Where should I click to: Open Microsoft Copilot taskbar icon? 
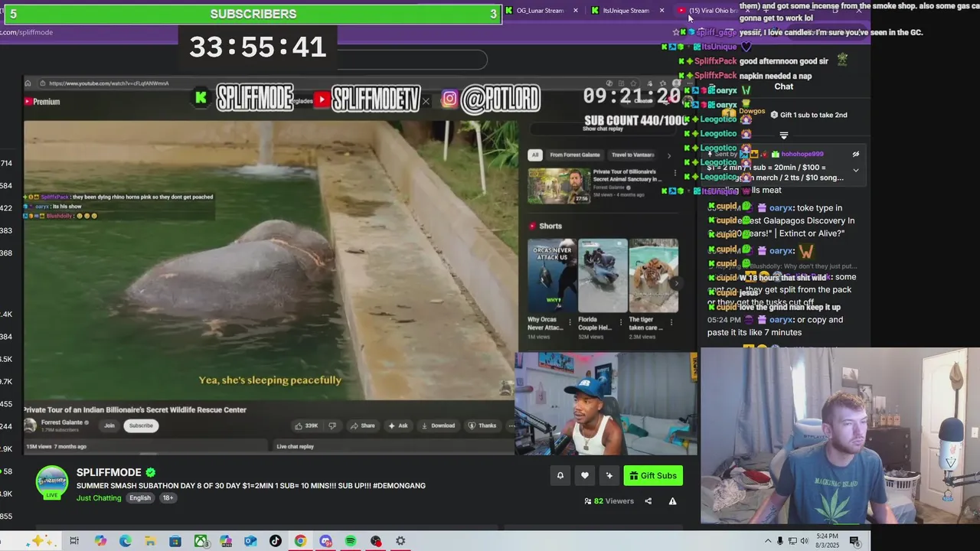(100, 541)
